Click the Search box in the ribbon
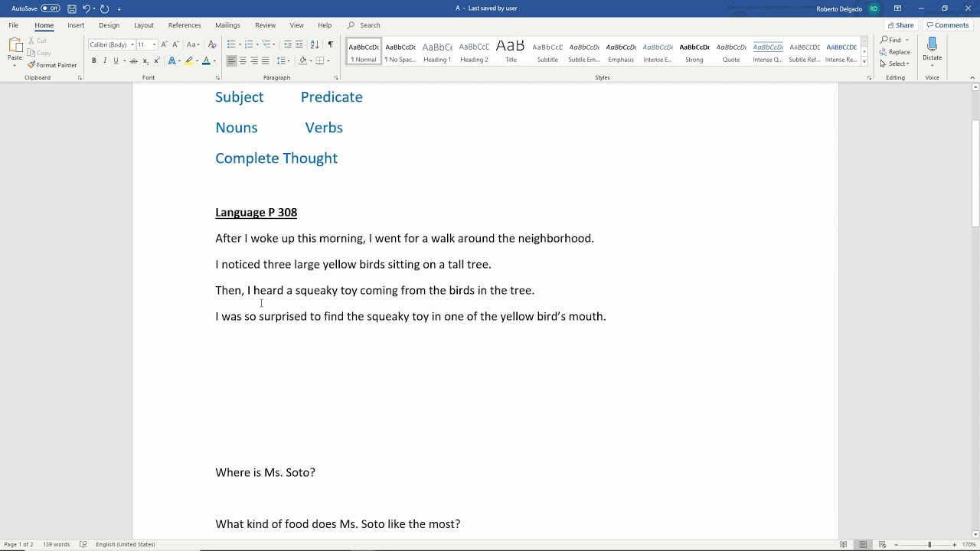980x551 pixels. [364, 25]
